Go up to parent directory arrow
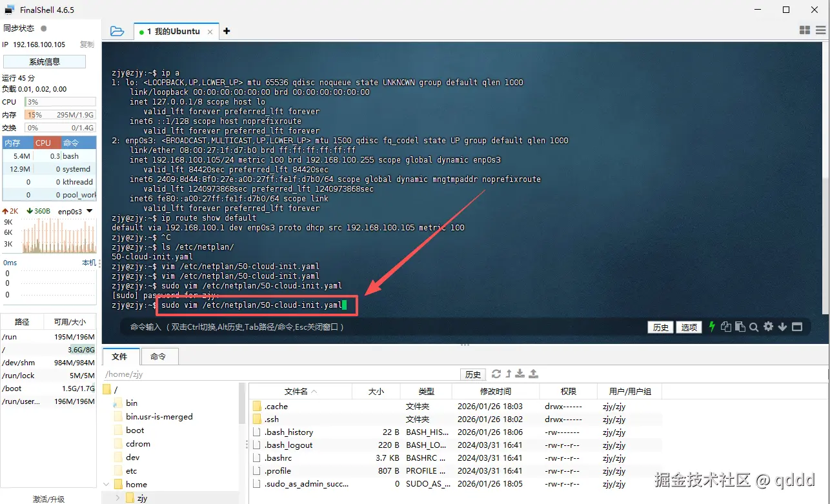Image resolution: width=830 pixels, height=504 pixels. pyautogui.click(x=509, y=374)
